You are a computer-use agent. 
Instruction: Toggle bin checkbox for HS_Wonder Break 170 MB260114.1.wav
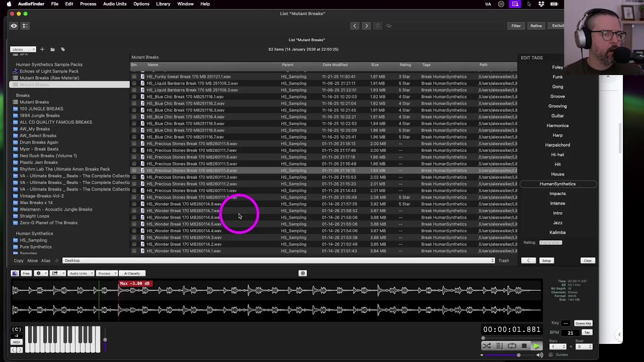point(134,251)
